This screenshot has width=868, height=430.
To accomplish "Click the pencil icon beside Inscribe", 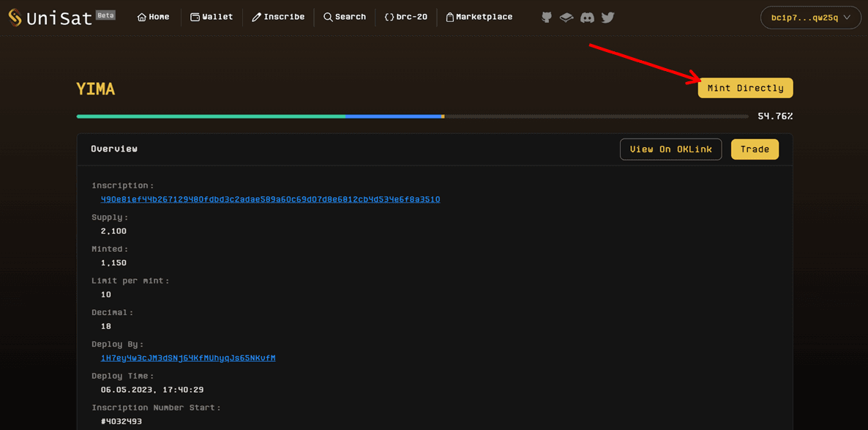I will pos(256,18).
